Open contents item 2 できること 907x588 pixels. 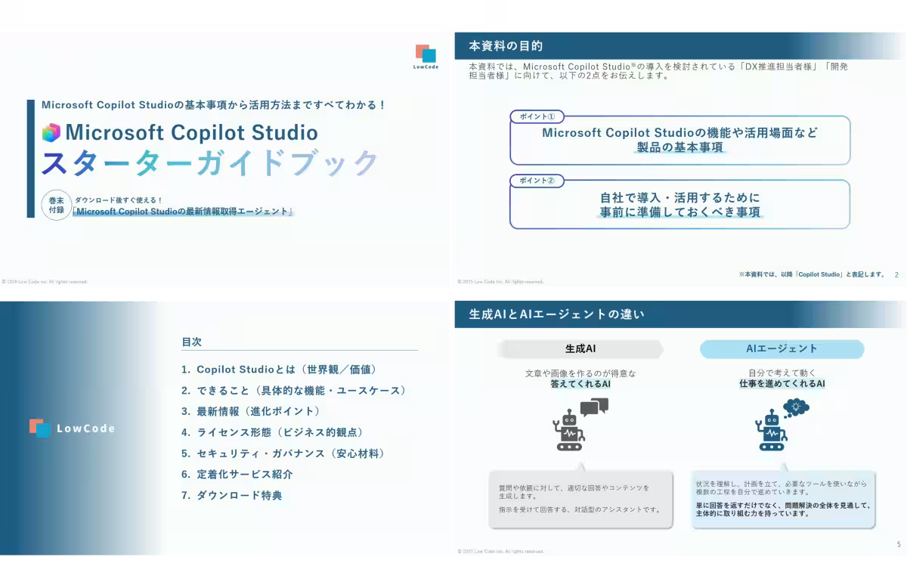click(294, 391)
